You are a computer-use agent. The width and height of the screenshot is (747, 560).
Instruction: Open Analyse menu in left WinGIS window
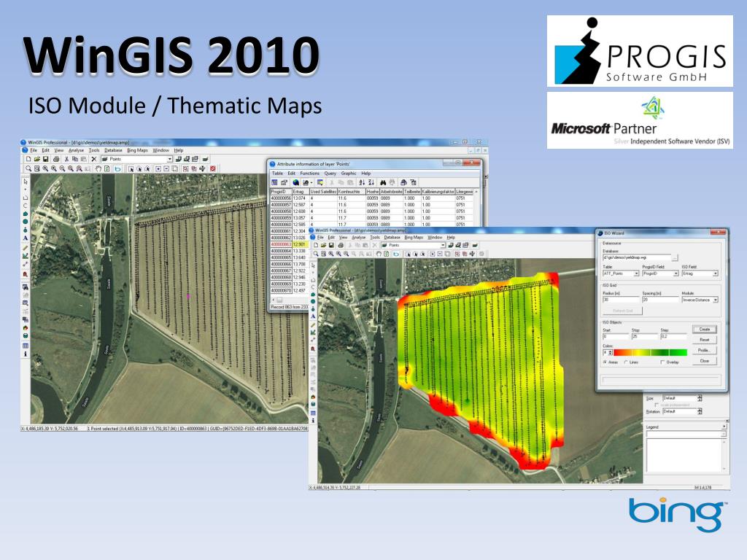(76, 150)
